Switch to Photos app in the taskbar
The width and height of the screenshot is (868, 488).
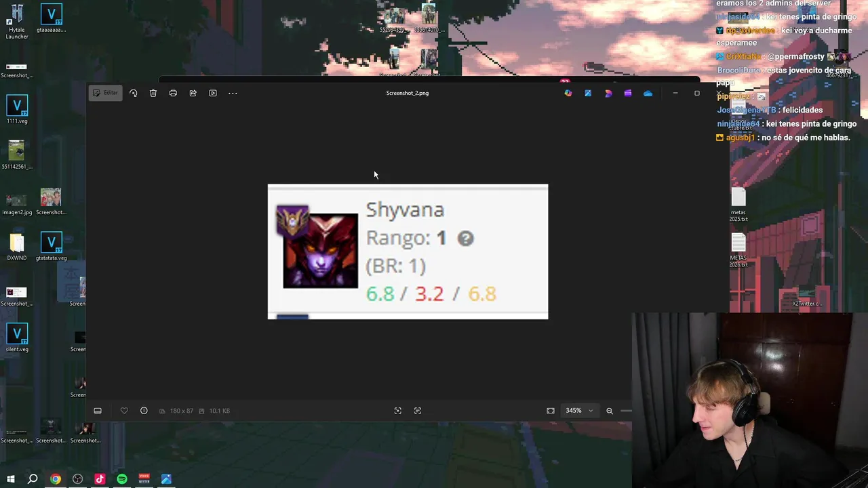click(166, 479)
